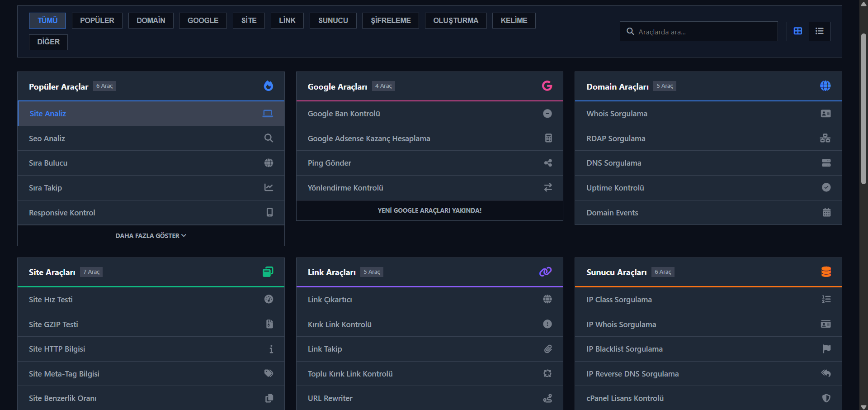Screen dimensions: 868x410
Task: Select the GOOGLE filter tab
Action: click(203, 20)
